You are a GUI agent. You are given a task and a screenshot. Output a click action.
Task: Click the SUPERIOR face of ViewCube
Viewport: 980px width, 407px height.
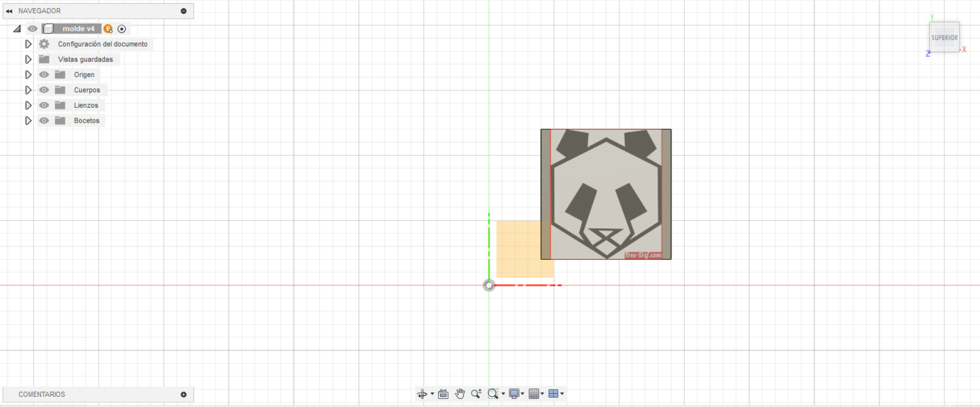(944, 37)
